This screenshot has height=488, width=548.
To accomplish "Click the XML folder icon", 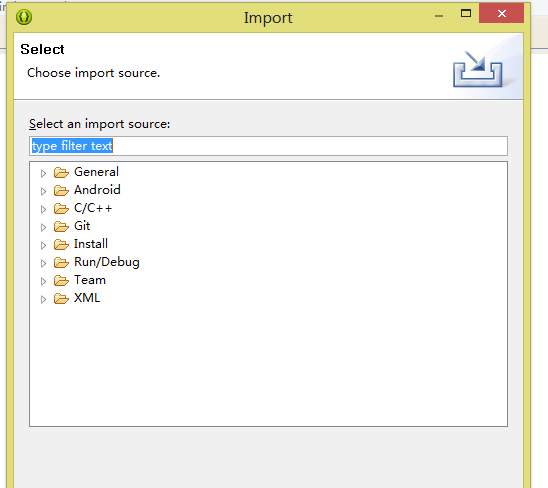I will tap(61, 299).
